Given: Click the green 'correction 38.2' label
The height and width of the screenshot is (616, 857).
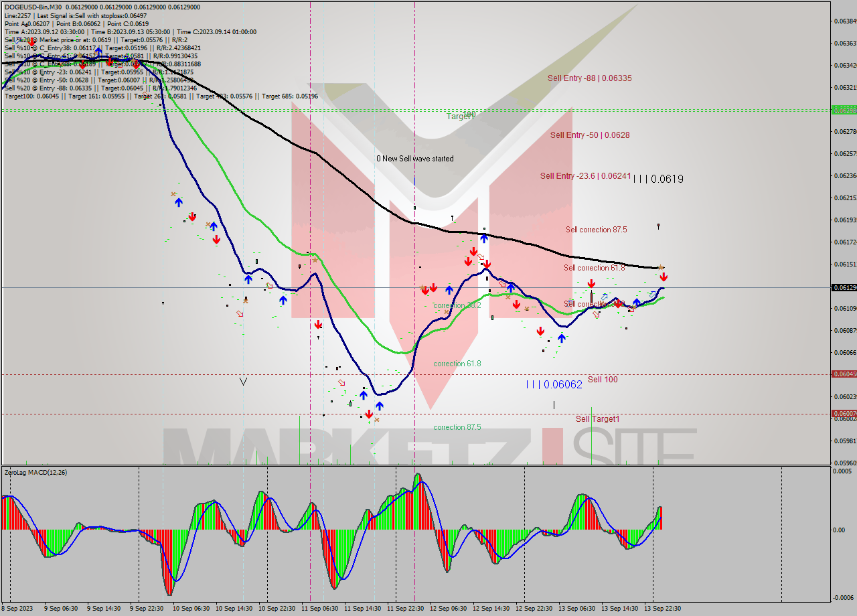Looking at the screenshot, I should coord(457,305).
